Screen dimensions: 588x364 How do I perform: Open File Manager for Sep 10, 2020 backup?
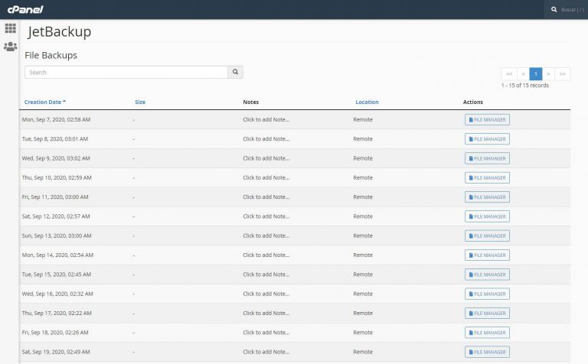487,177
